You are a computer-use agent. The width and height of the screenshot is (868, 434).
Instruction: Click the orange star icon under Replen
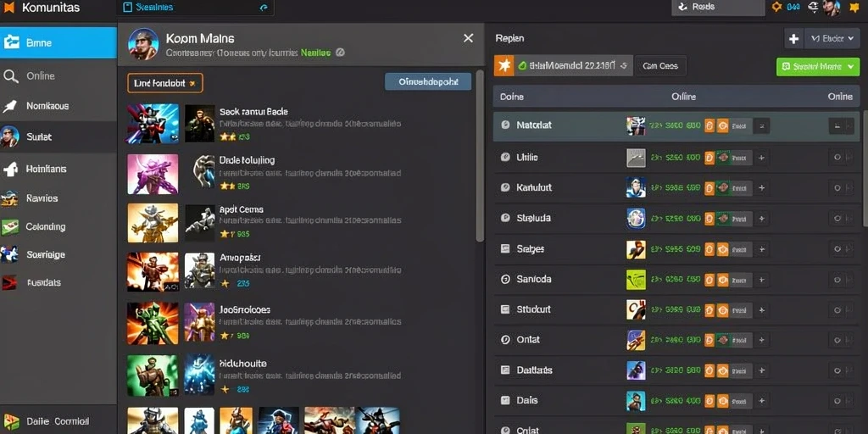point(504,66)
